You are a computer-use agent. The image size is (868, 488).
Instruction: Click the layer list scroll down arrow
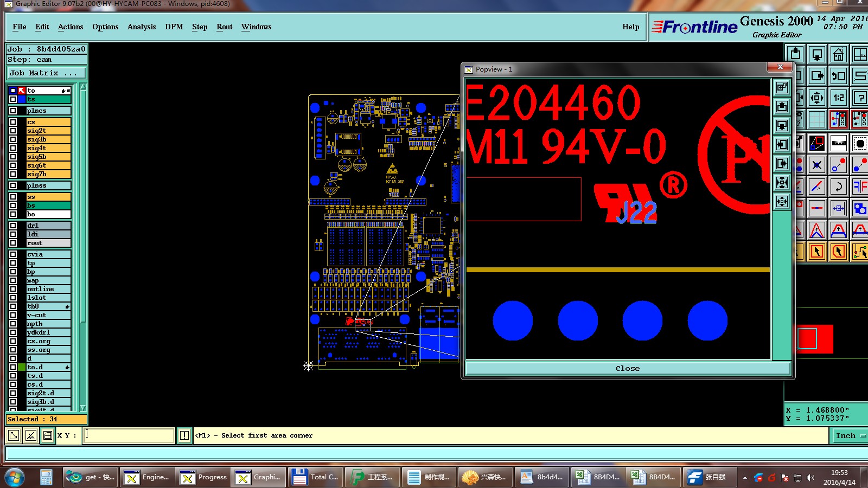pos(83,408)
